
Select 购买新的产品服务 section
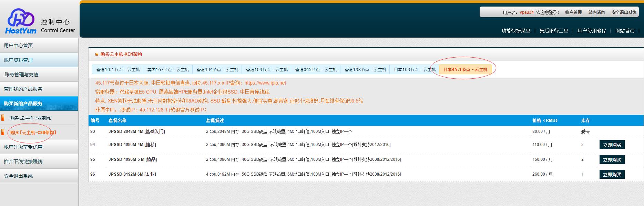tap(39, 103)
